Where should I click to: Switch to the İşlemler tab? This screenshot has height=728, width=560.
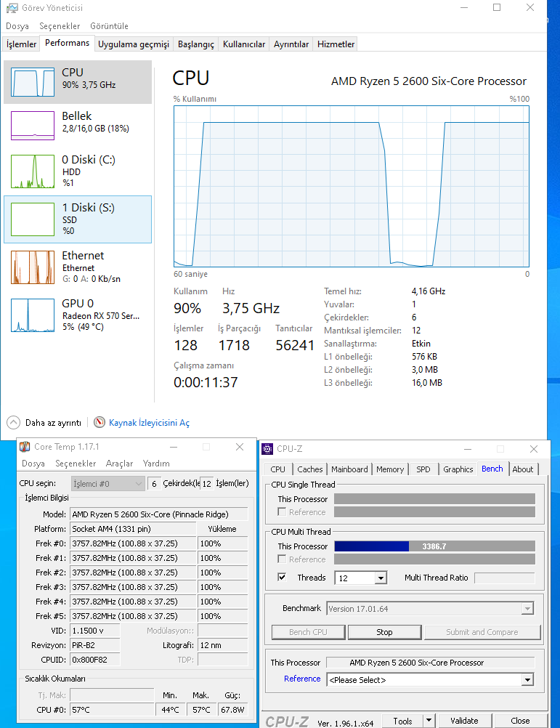click(x=21, y=44)
